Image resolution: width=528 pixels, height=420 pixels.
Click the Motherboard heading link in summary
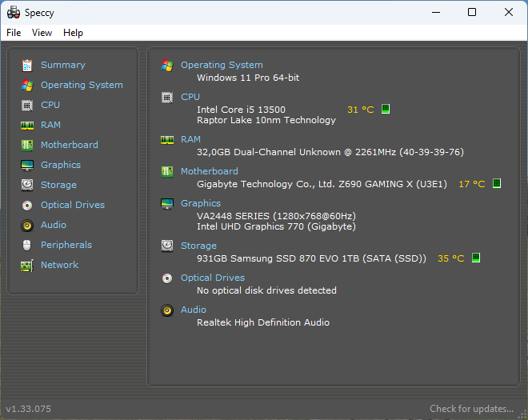pyautogui.click(x=210, y=171)
